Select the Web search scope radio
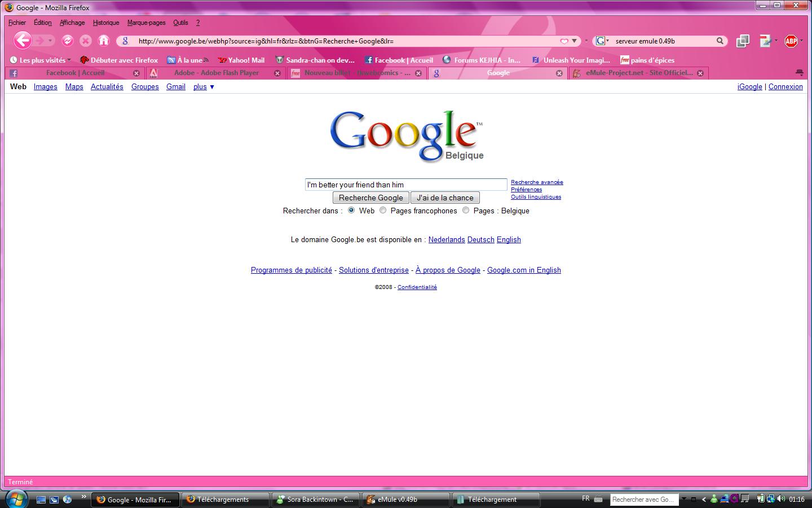Screen dimensions: 812x508 tap(351, 211)
